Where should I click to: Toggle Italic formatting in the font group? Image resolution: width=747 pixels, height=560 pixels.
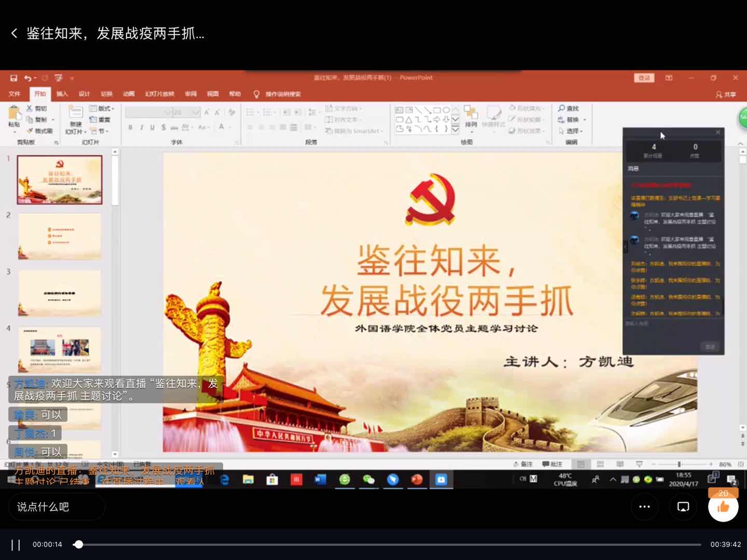141,128
